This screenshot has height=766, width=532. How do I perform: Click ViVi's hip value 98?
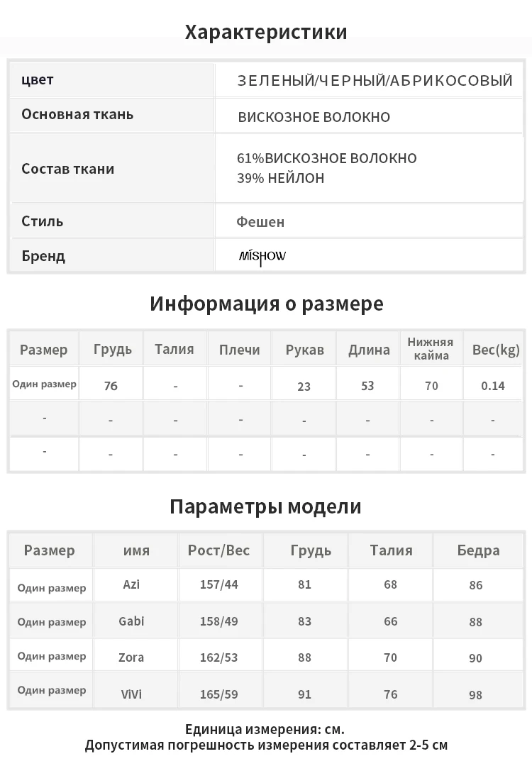click(x=476, y=694)
